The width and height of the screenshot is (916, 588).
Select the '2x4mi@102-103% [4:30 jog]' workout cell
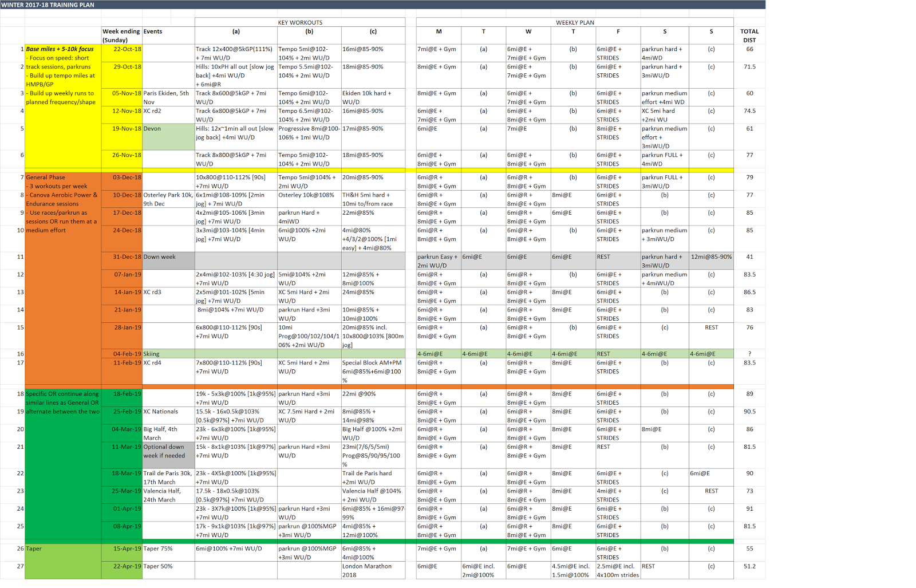(x=236, y=279)
